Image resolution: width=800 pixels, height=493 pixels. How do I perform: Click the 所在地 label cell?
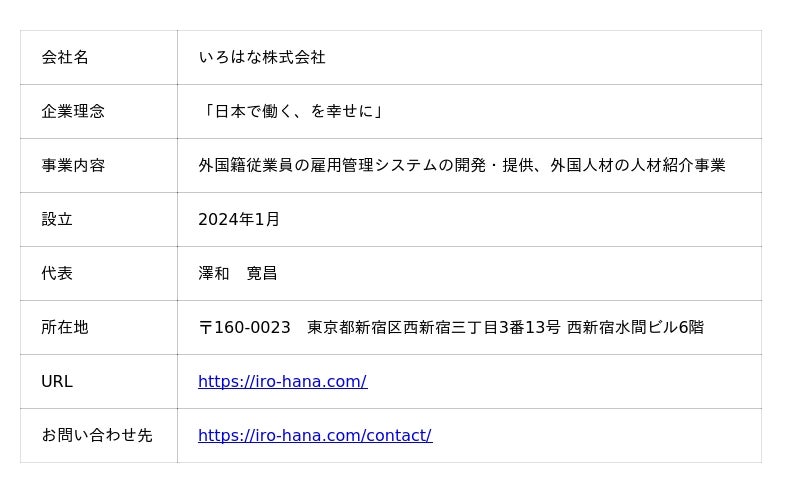coord(65,328)
